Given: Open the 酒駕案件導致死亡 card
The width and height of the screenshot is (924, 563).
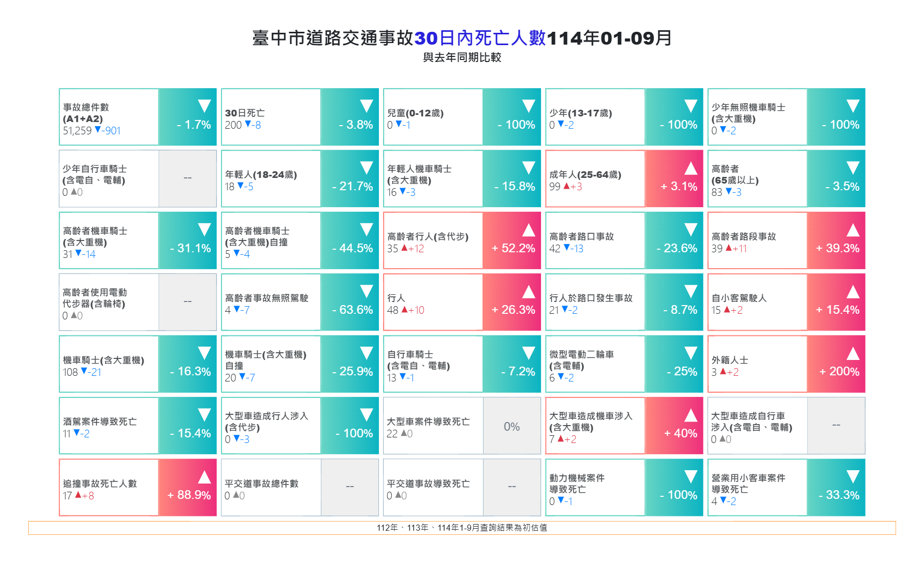Looking at the screenshot, I should 109,426.
